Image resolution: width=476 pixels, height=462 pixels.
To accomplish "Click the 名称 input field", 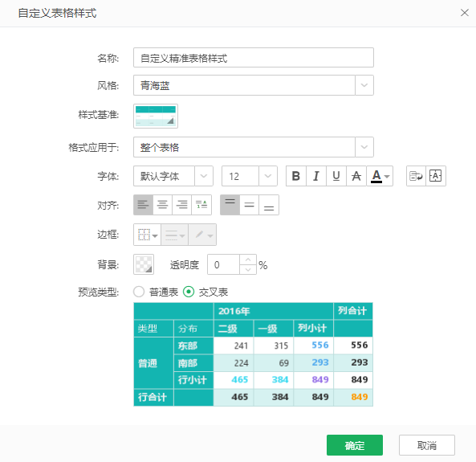I will pyautogui.click(x=254, y=57).
